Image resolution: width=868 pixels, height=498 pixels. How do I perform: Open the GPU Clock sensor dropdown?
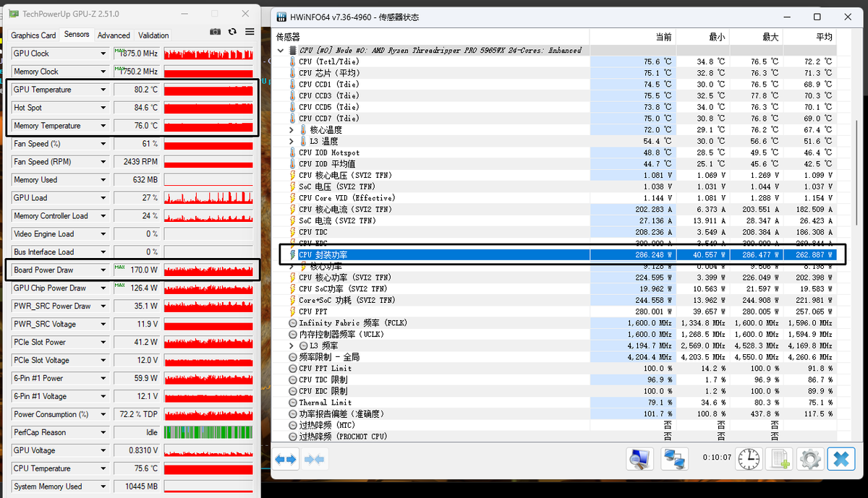coord(103,53)
